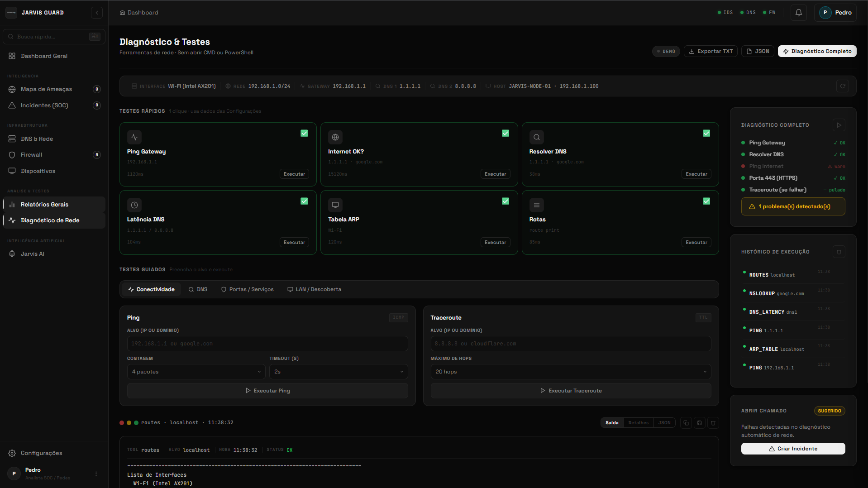
Task: Switch to Portas / Serviços tab
Action: (247, 289)
